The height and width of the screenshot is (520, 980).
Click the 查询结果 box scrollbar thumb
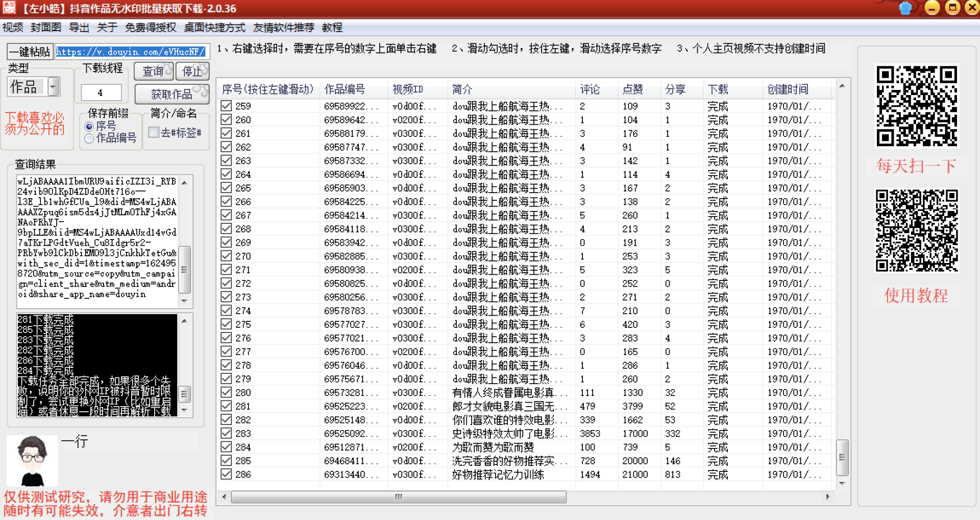tap(185, 269)
